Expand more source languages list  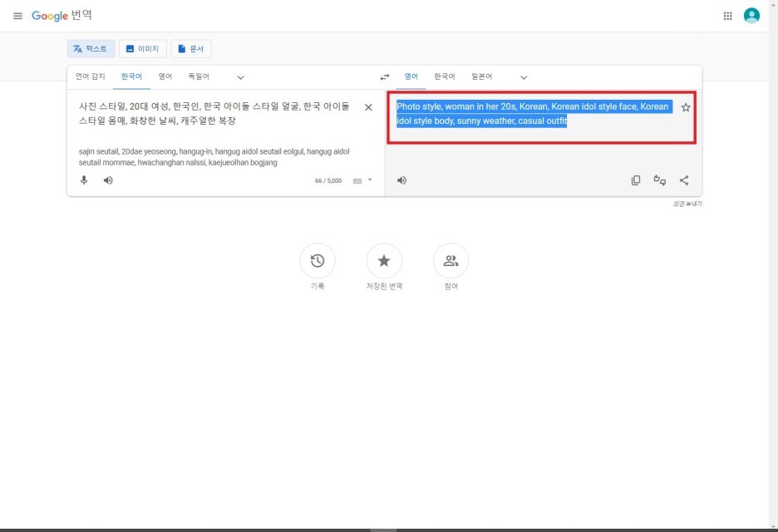[x=241, y=77]
